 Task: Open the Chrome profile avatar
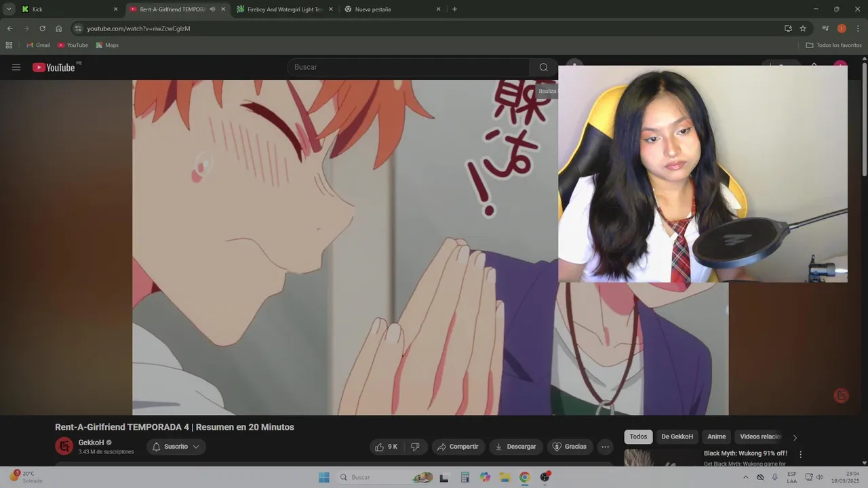(x=842, y=28)
